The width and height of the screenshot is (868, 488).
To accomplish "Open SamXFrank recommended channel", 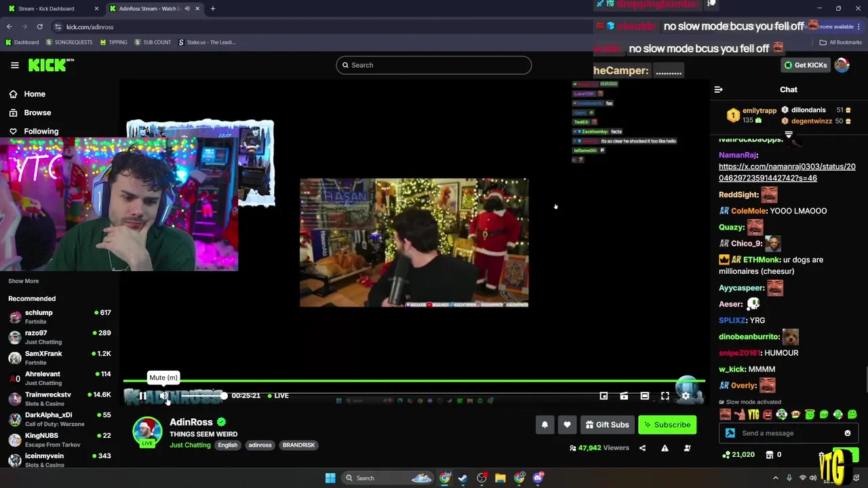I will (x=60, y=357).
